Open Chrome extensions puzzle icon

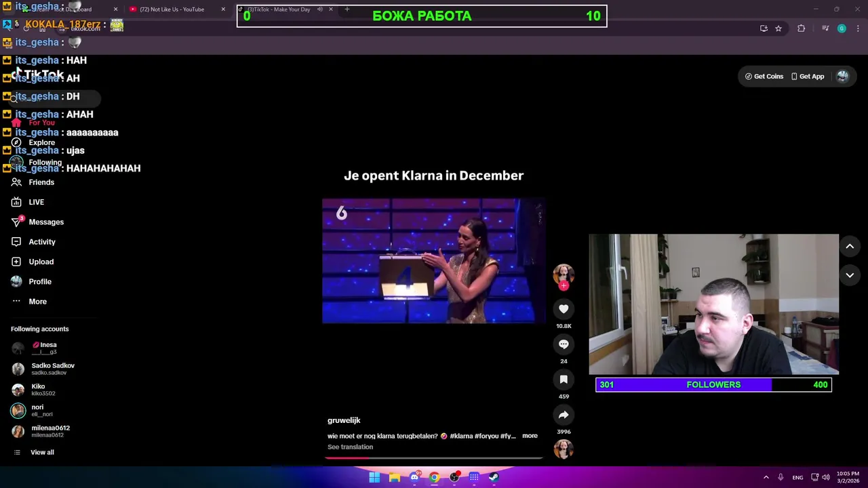(x=802, y=28)
